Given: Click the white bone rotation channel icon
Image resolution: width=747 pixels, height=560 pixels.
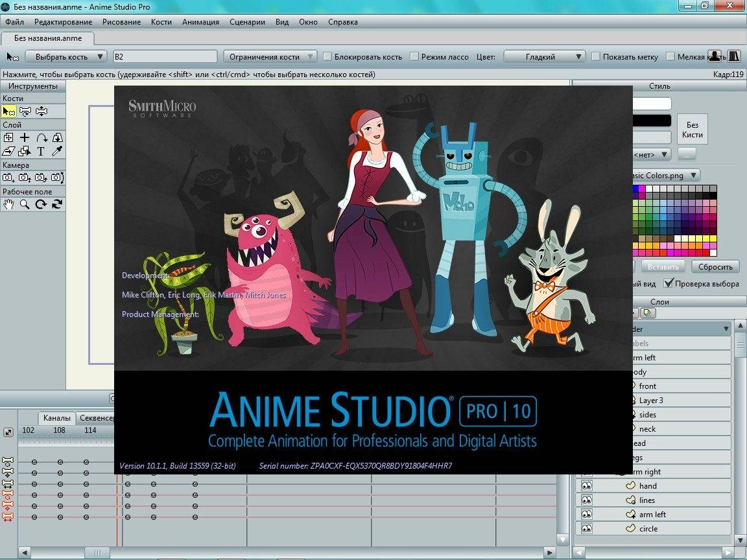Looking at the screenshot, I should 8,461.
